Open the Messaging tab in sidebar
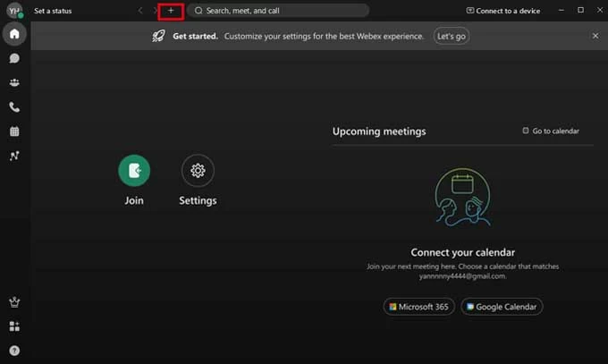Viewport: 608px width, 364px height. click(x=14, y=58)
